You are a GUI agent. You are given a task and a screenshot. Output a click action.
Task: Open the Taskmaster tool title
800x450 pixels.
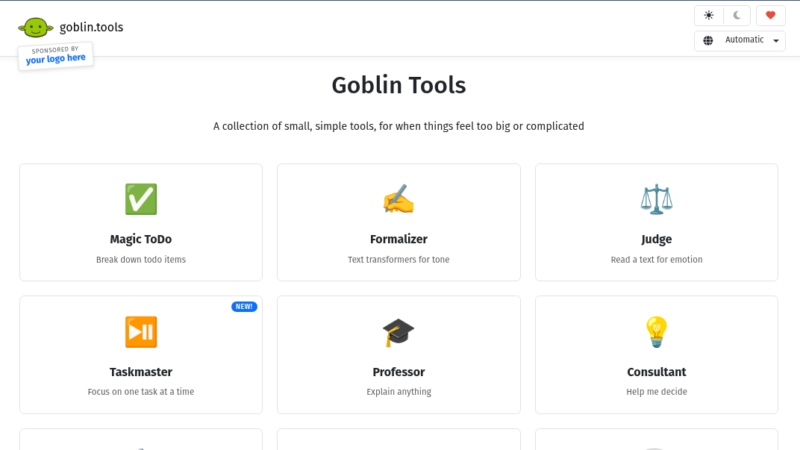point(141,372)
